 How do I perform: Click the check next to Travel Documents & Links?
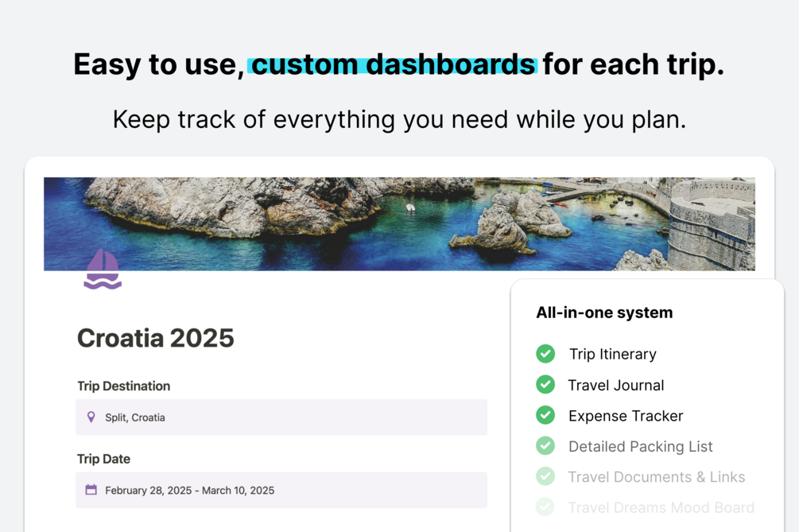click(x=545, y=476)
